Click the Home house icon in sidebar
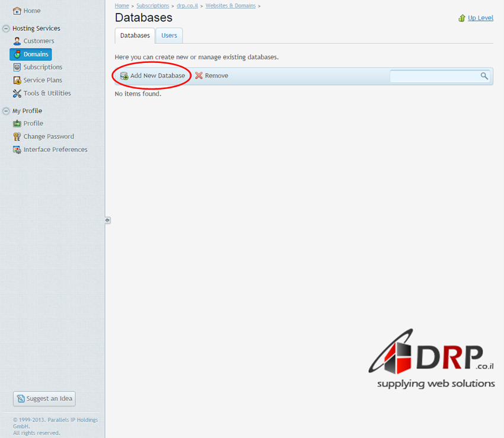Viewport: 504px width, 438px height. tap(17, 11)
